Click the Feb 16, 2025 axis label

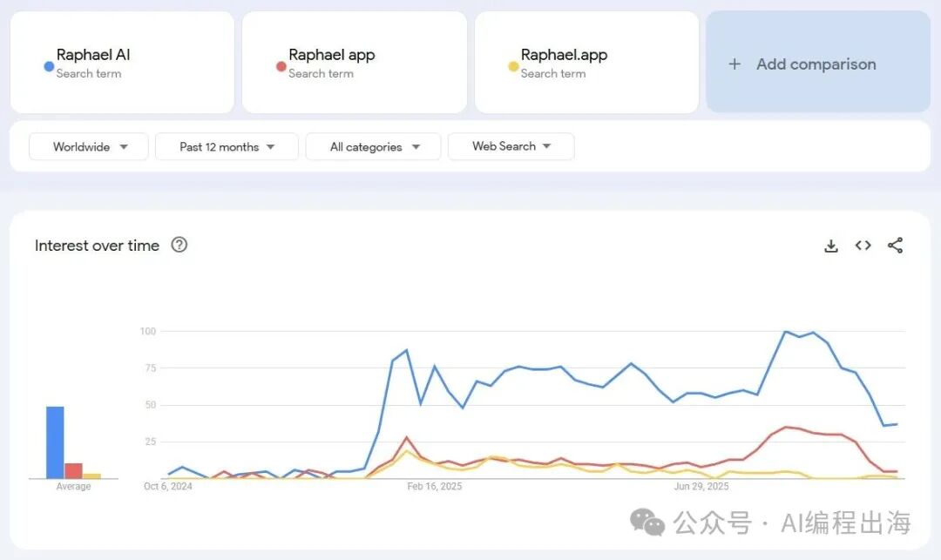[435, 486]
